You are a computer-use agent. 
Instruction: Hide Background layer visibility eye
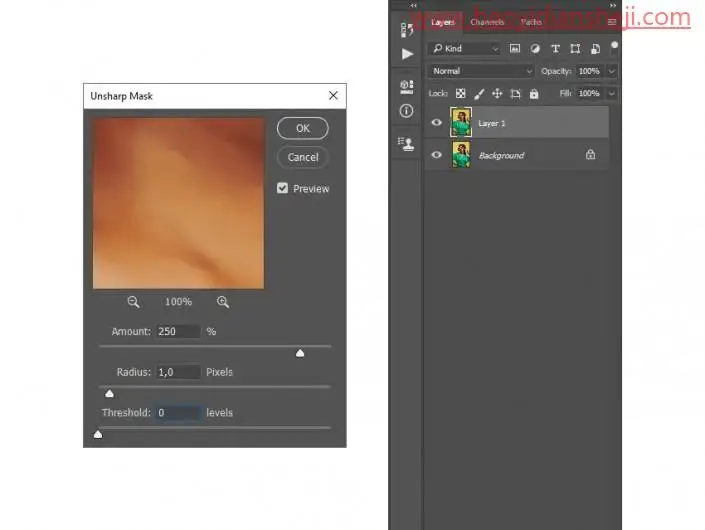pos(437,155)
